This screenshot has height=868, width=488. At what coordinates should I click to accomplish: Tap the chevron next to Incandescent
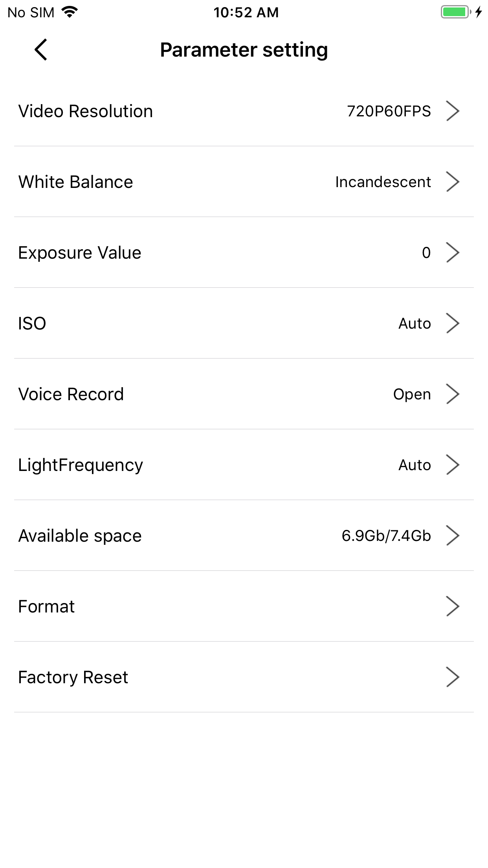tap(453, 182)
